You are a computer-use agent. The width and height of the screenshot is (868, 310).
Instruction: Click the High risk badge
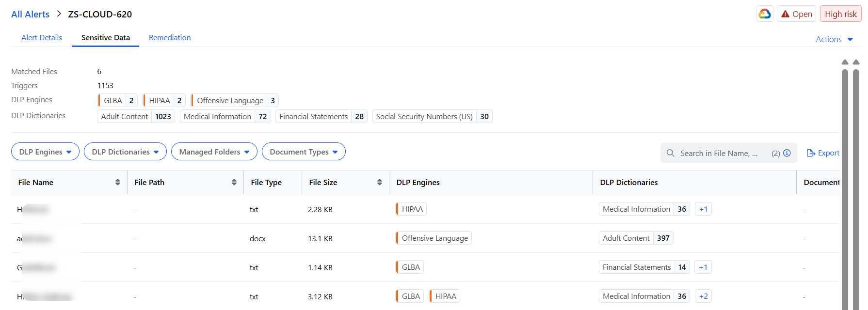(840, 14)
